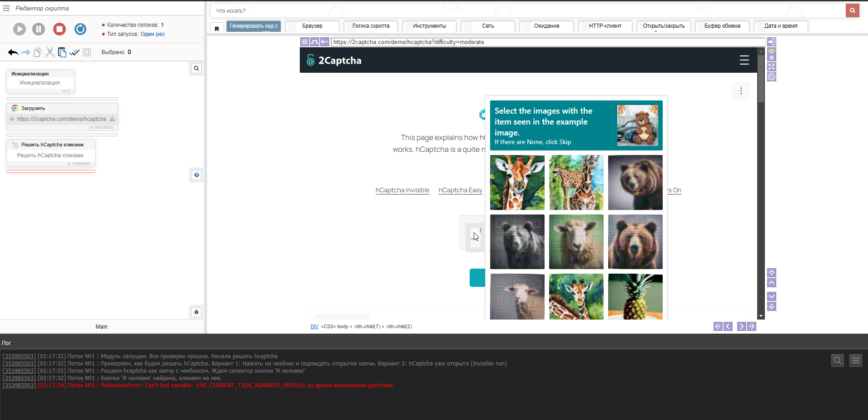The width and height of the screenshot is (868, 420).
Task: Open the debug bug icon button
Action: tap(196, 312)
